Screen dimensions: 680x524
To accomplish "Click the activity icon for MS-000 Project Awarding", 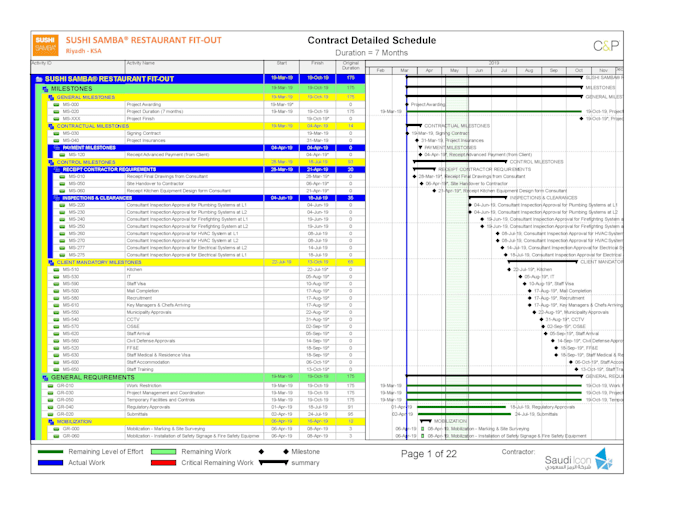I will point(56,105).
